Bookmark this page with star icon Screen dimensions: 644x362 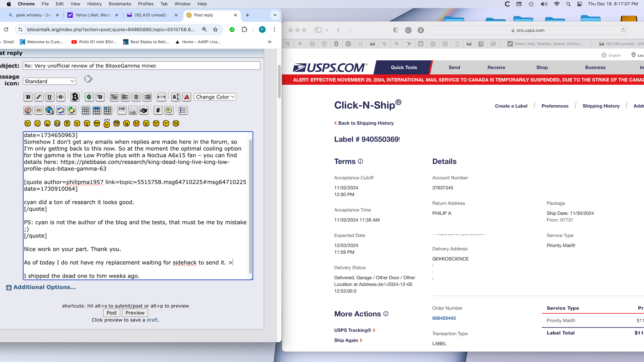point(215,29)
